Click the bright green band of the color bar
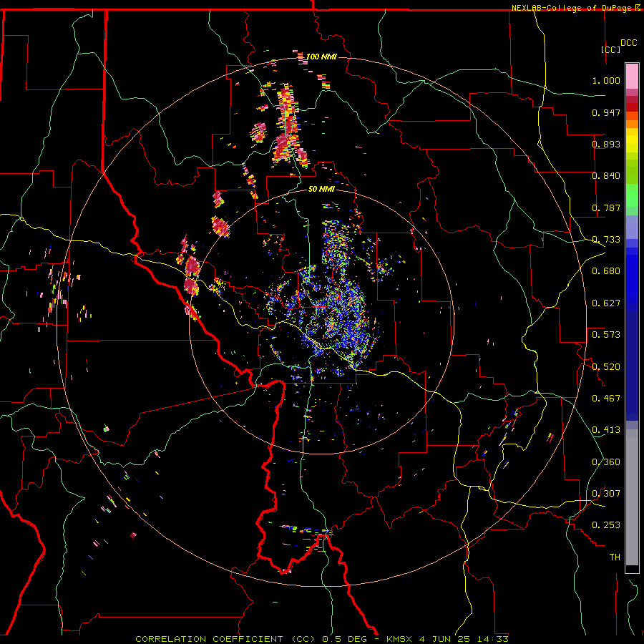The image size is (644, 644). [x=632, y=195]
